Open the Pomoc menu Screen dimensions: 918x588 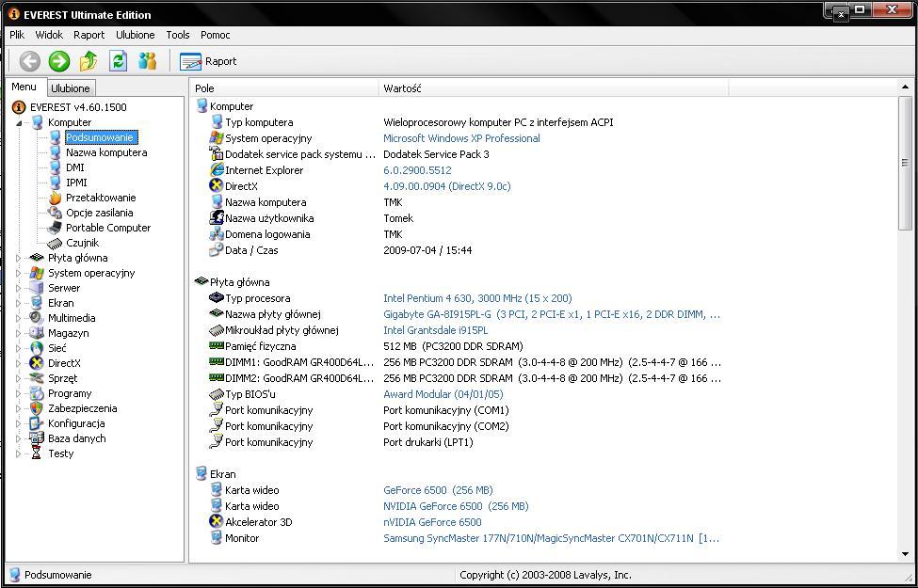(216, 35)
